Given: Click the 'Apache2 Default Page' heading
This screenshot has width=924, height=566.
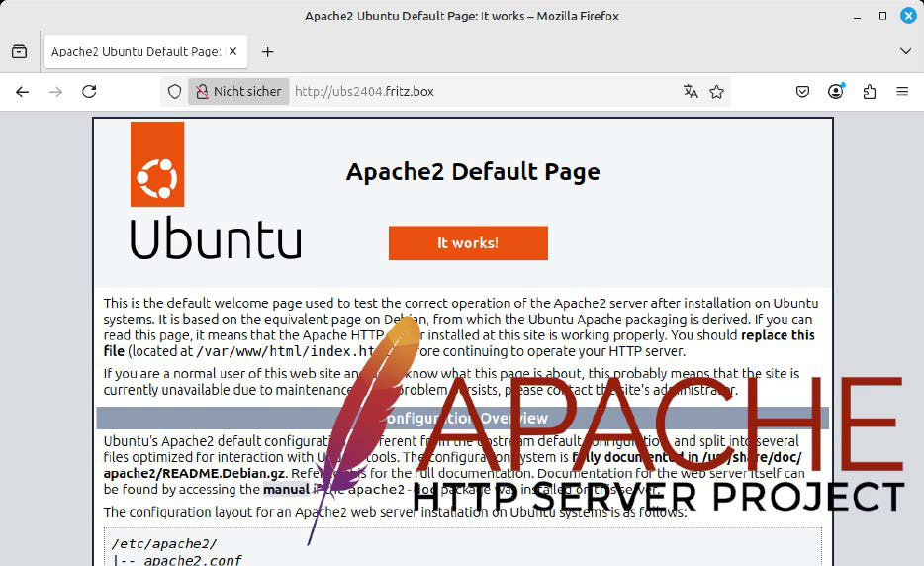Looking at the screenshot, I should coord(473,171).
